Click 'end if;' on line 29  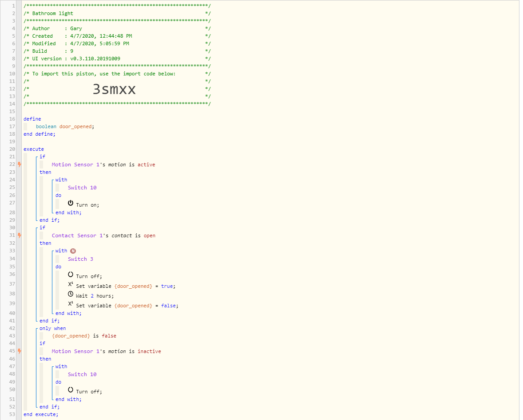pos(49,220)
